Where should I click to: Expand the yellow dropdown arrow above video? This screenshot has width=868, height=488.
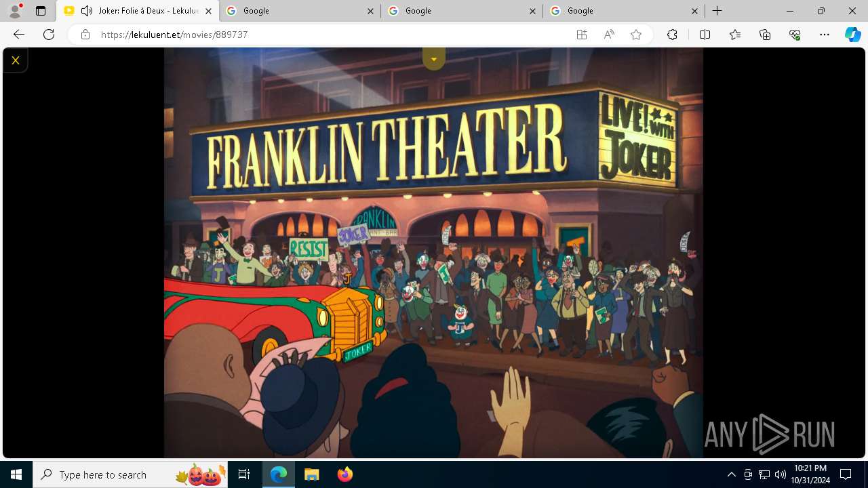point(433,59)
